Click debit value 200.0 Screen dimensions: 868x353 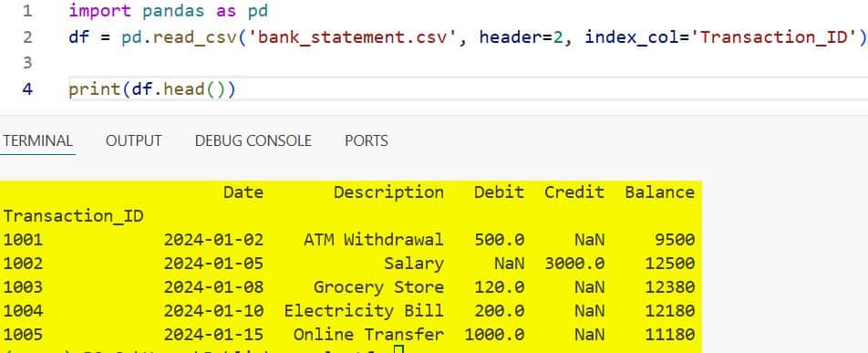pos(500,311)
